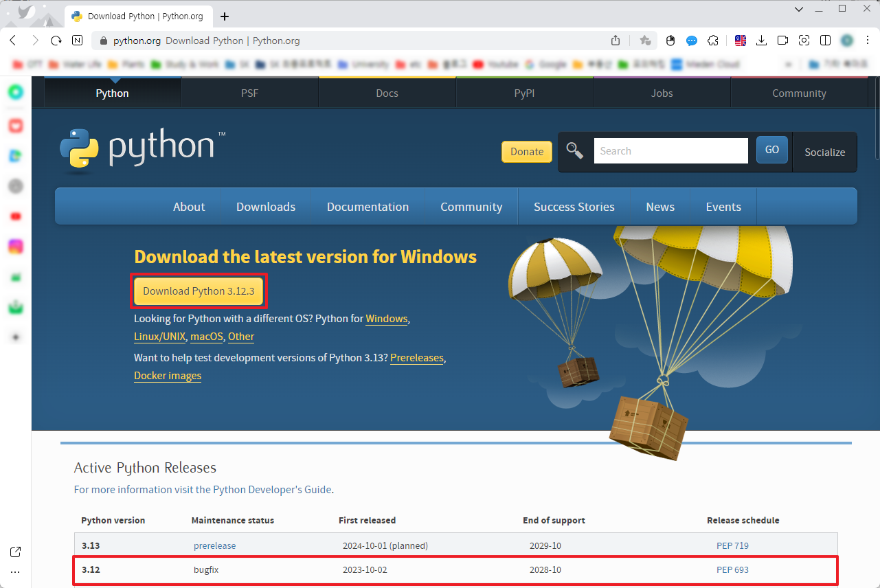Click the browser forward arrow
Screen dimensions: 880x588
tap(35, 41)
